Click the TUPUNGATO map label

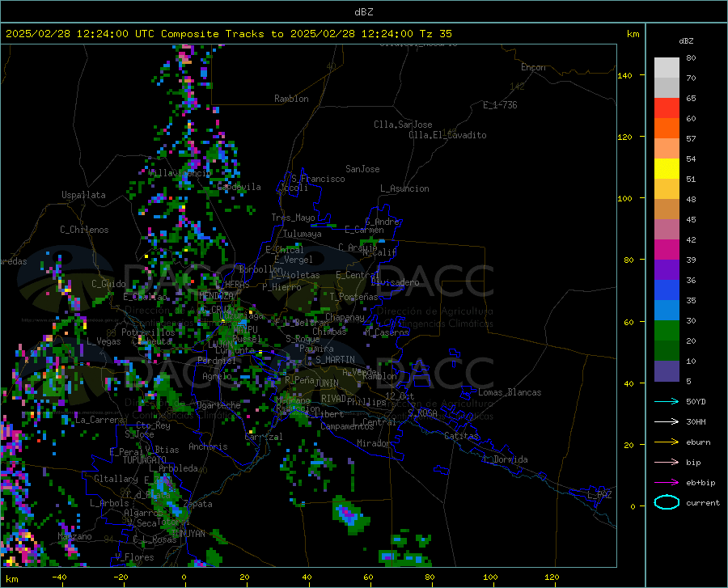click(145, 460)
